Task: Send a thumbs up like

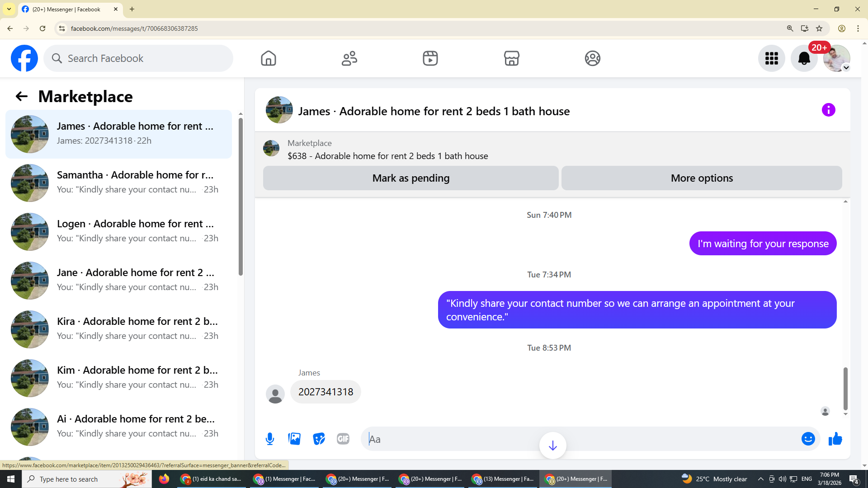Action: click(835, 439)
